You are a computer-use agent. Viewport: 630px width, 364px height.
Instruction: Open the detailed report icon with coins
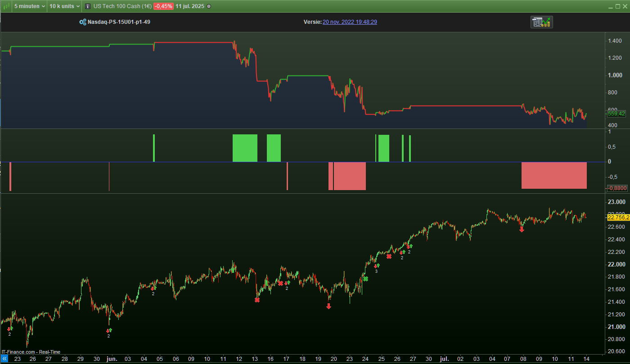pyautogui.click(x=542, y=22)
